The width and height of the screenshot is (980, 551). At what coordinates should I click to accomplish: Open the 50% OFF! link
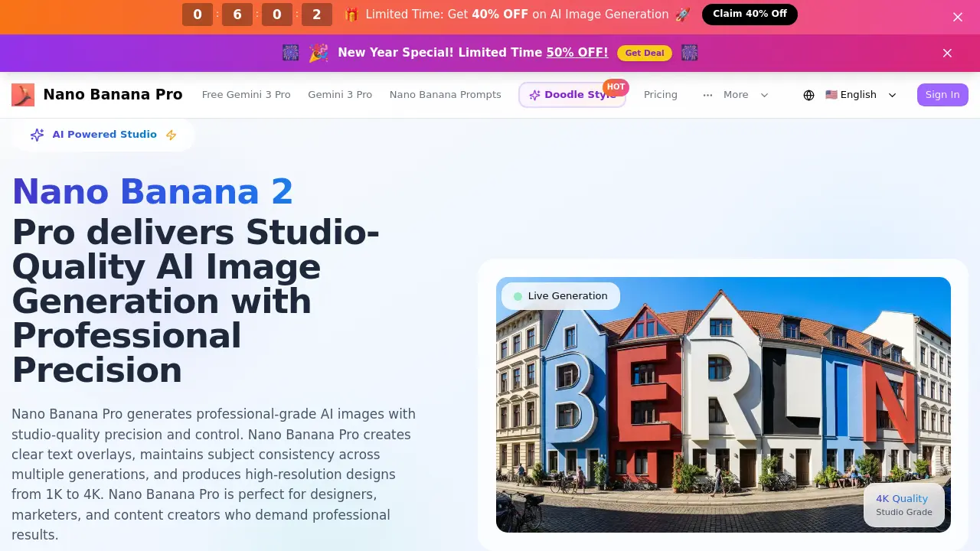(x=577, y=53)
